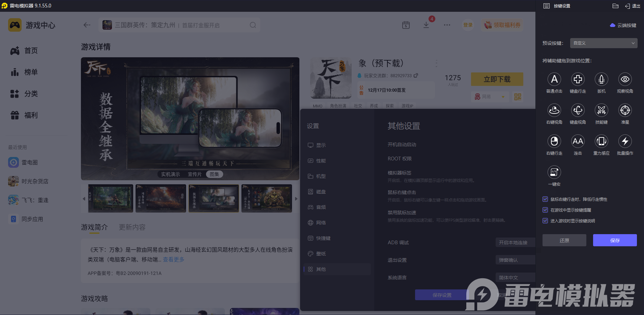Screen dimensions: 644x315
Task: Go back with the left arrow icon
Action: tap(87, 25)
